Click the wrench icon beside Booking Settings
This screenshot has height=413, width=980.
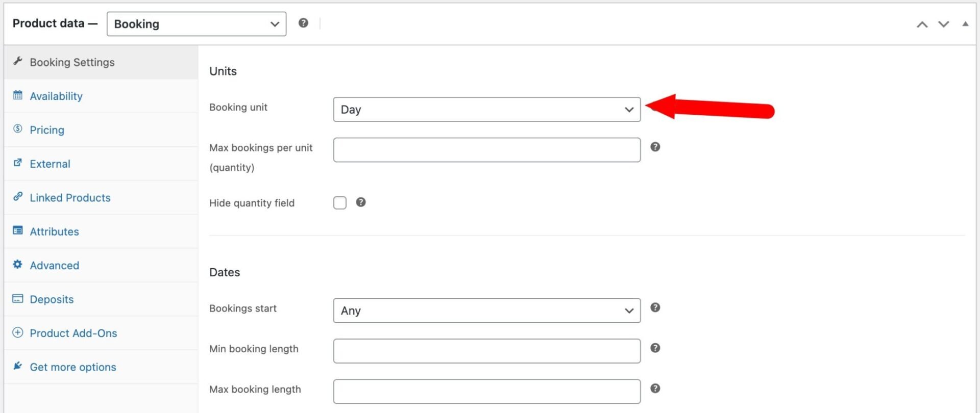18,61
